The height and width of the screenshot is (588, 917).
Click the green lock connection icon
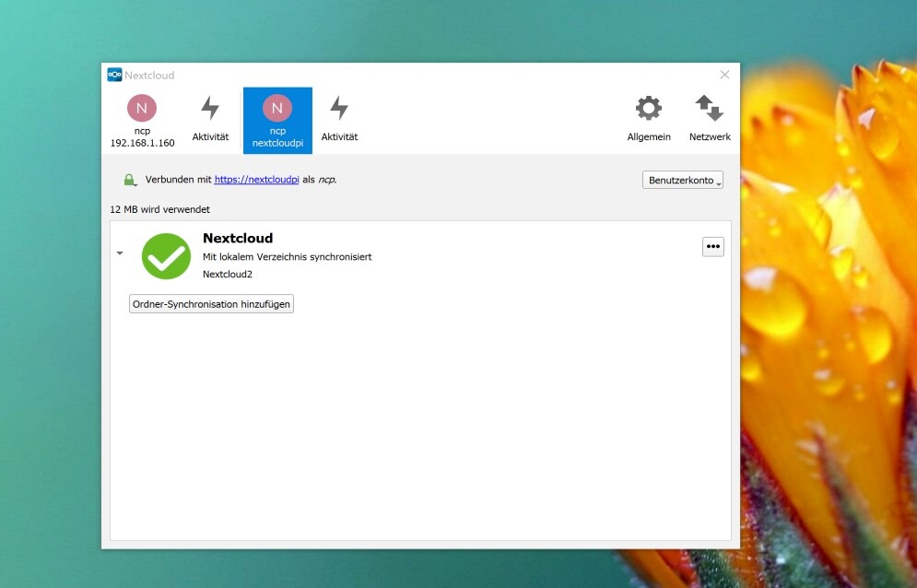click(130, 181)
